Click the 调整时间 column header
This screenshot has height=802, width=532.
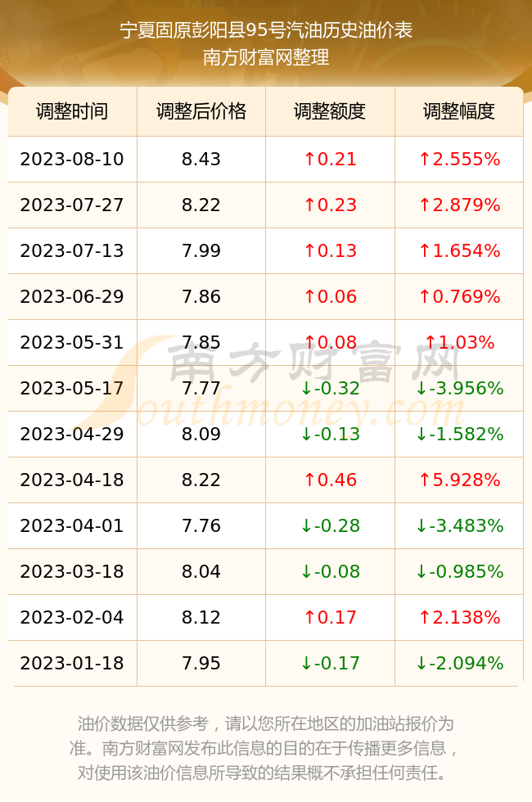[x=72, y=111]
